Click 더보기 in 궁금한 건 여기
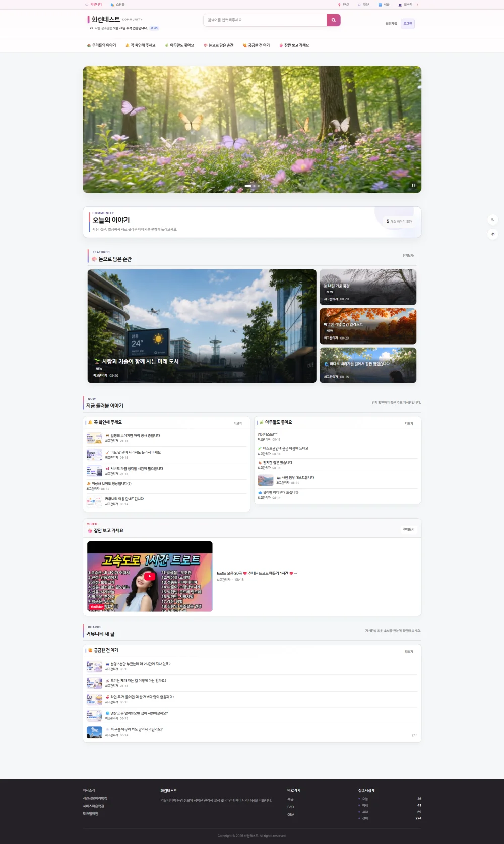This screenshot has width=504, height=844. [409, 651]
